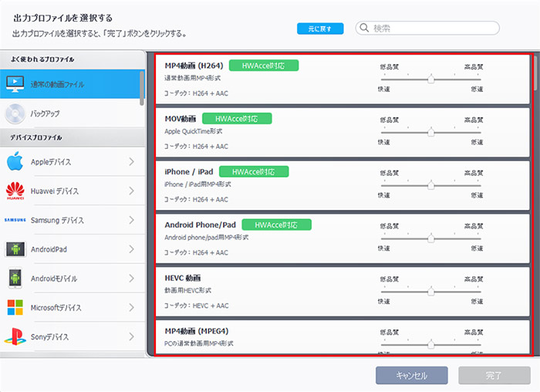Expand Appleデバイス with its chevron
Screen dimensions: 540x392
[x=132, y=161]
